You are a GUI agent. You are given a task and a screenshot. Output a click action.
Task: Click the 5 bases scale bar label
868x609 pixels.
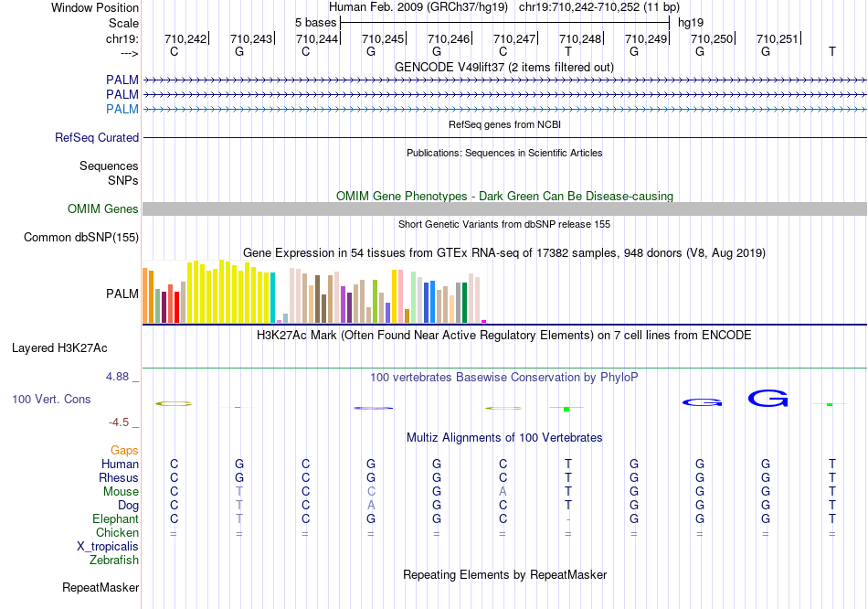[x=315, y=23]
